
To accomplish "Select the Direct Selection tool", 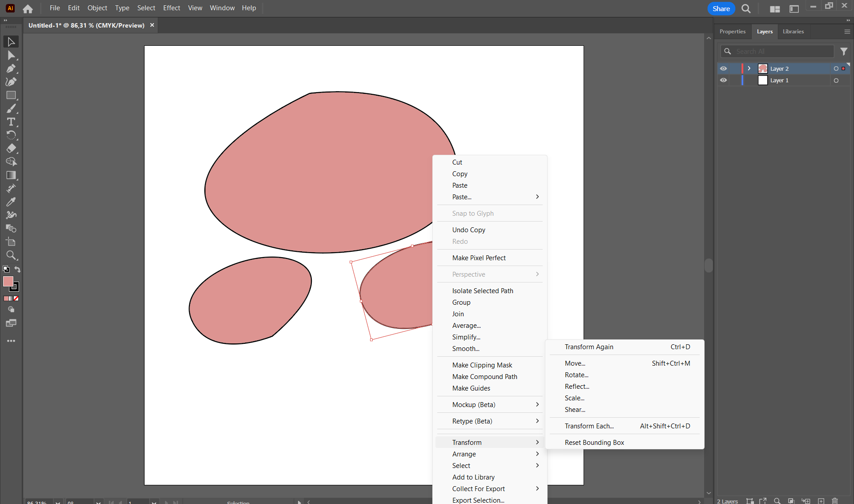I will pyautogui.click(x=11, y=55).
